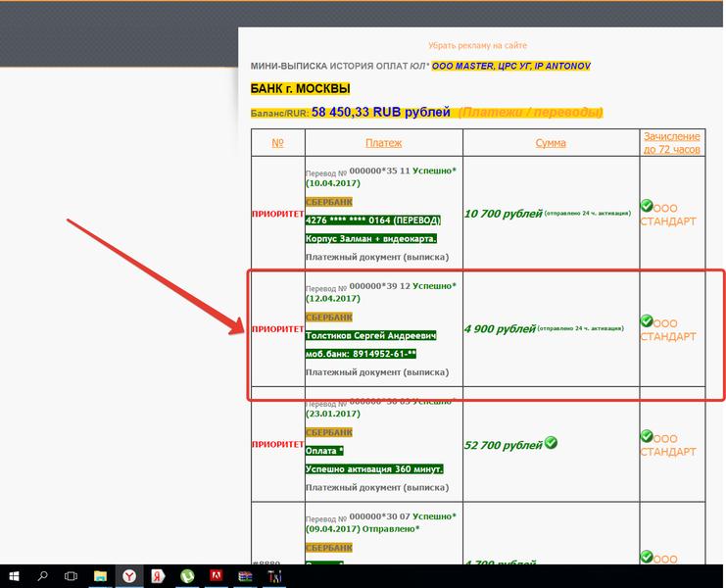Viewport: 726px width, 588px height.
Task: Click the СБЕРБАНК label in the 23.01.2017 transfer
Action: (x=329, y=432)
